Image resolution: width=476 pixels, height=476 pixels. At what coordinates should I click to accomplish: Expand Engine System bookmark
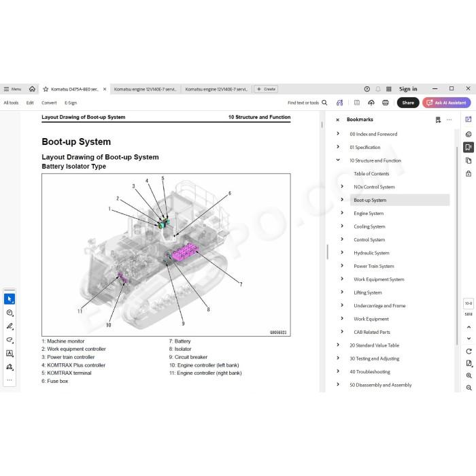[342, 213]
